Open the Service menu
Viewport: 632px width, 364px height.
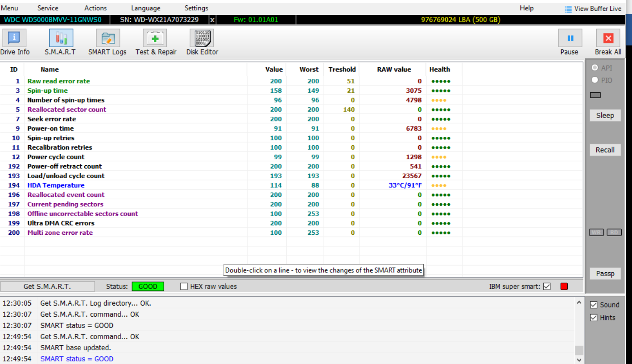48,8
